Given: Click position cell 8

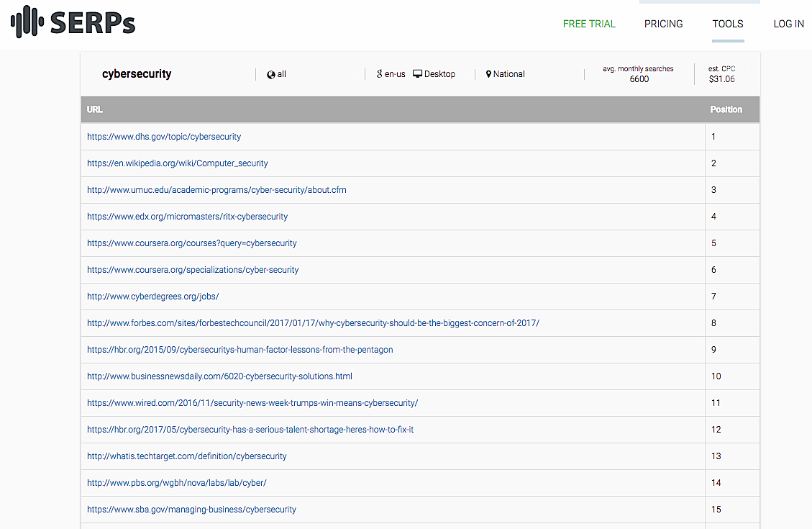Looking at the screenshot, I should coord(732,322).
